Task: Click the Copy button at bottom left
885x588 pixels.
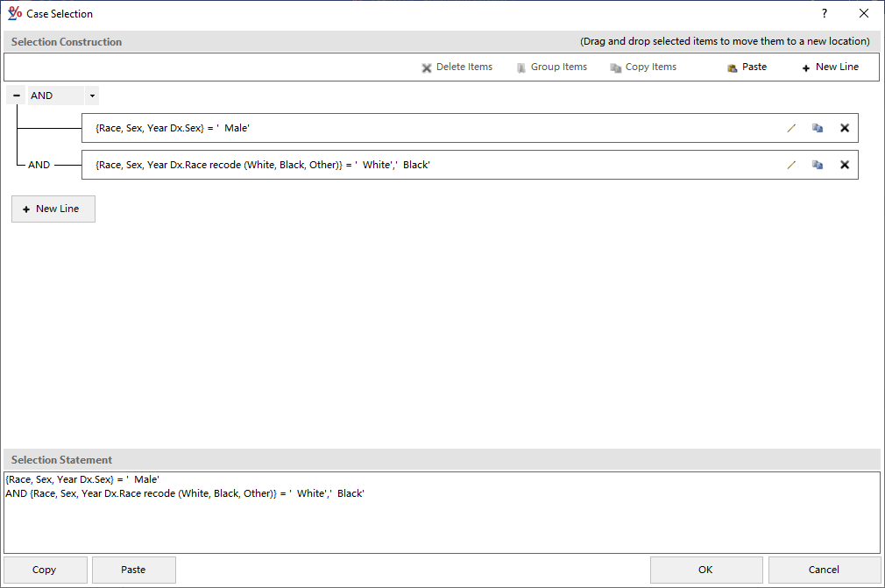Action: click(x=45, y=570)
